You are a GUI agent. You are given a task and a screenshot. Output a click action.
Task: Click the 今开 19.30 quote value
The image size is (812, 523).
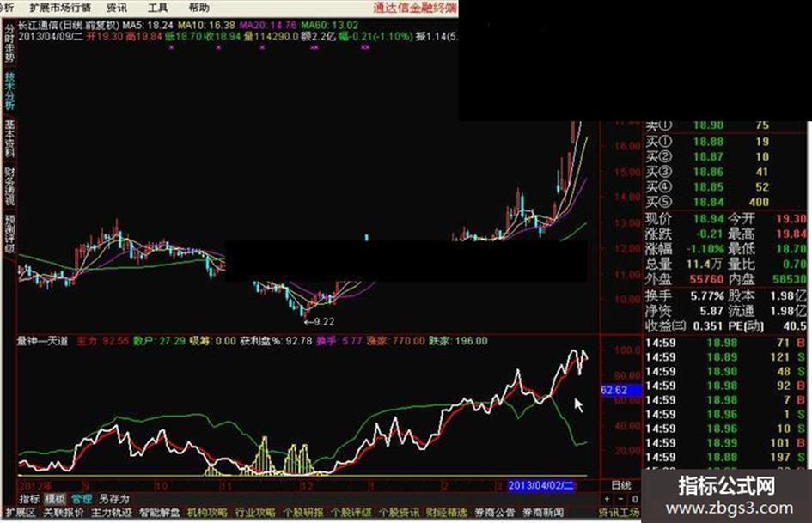click(791, 218)
